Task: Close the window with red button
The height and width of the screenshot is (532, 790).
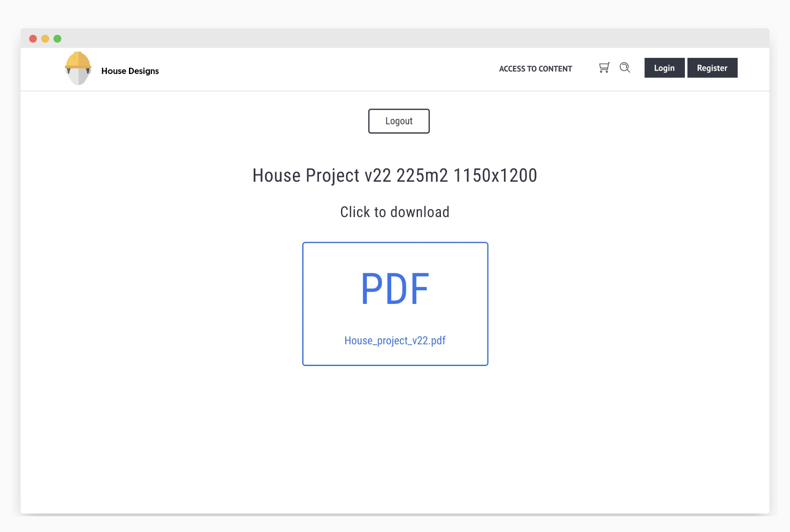Action: click(x=33, y=39)
